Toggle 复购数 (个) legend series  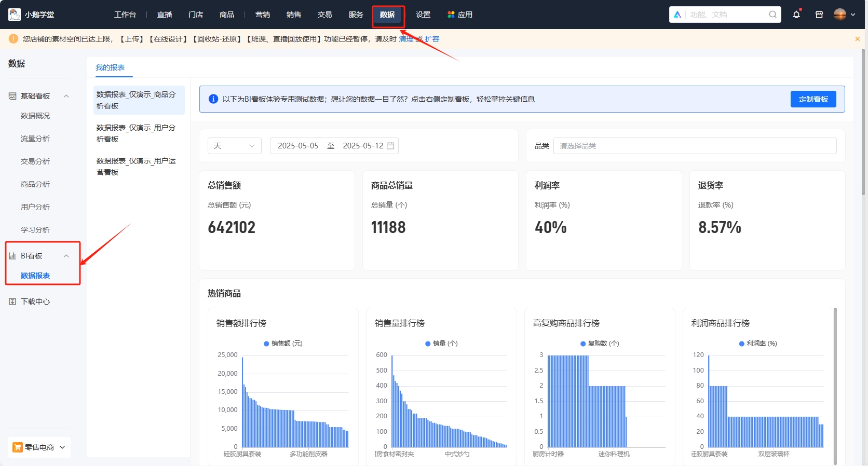coord(600,344)
